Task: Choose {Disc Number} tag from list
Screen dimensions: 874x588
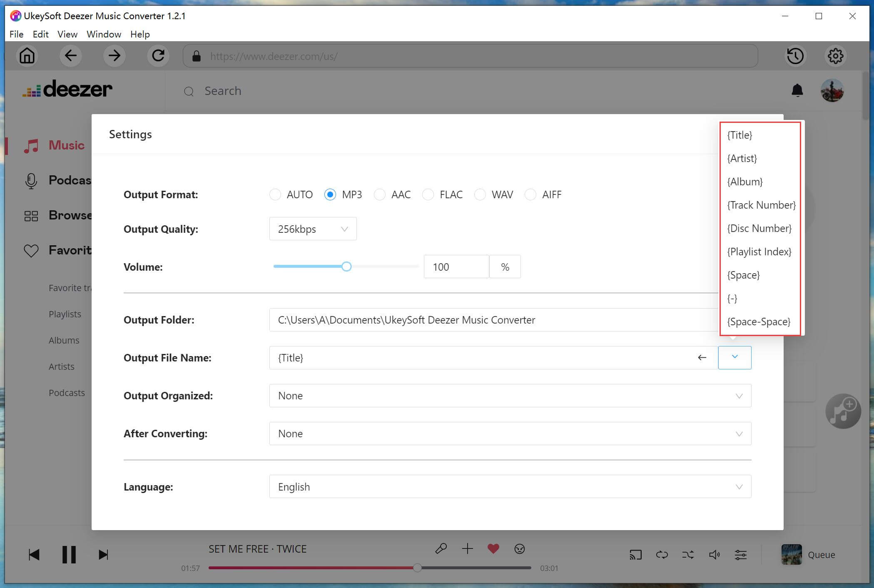Action: coord(760,228)
